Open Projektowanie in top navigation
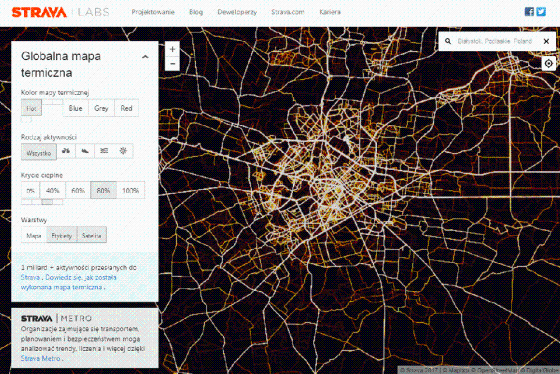 click(x=153, y=12)
